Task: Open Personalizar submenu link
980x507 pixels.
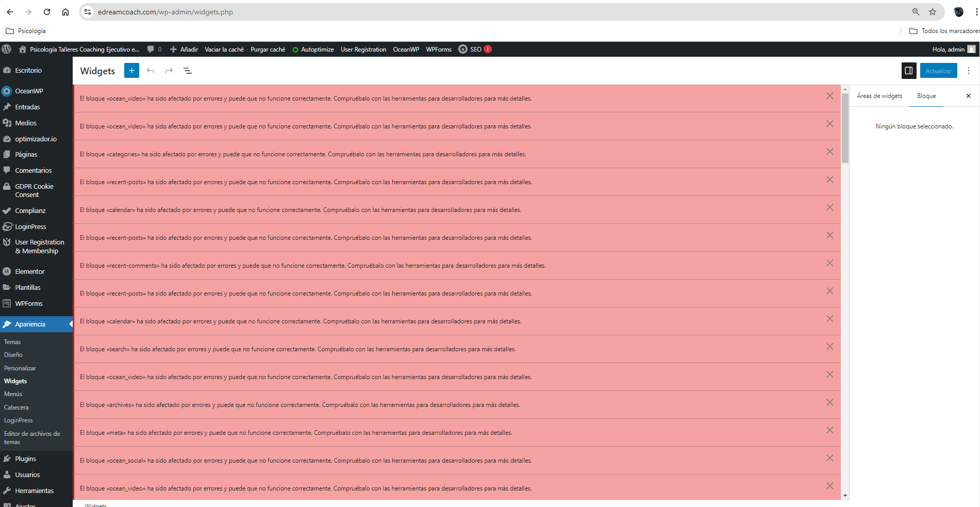Action: (x=20, y=368)
